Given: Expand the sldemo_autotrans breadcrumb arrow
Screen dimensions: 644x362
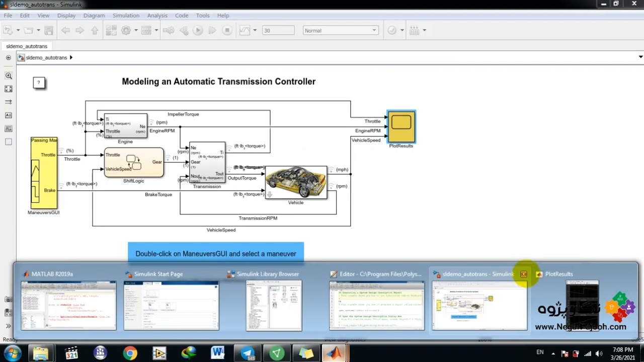Looking at the screenshot, I should click(71, 58).
